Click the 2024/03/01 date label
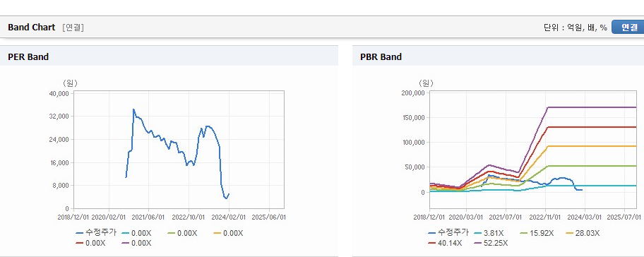The image size is (644, 257). [585, 217]
